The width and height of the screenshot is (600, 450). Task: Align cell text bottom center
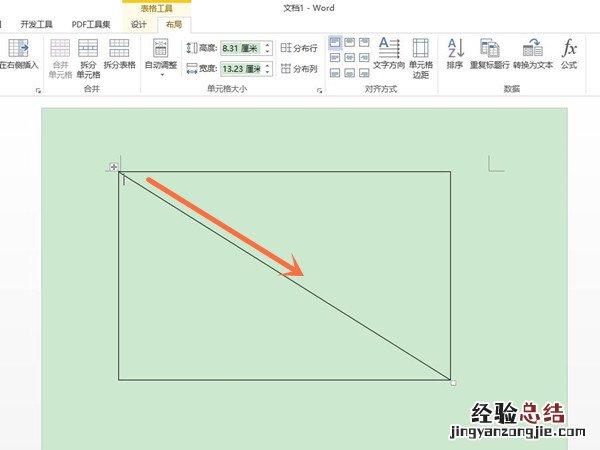tap(349, 73)
